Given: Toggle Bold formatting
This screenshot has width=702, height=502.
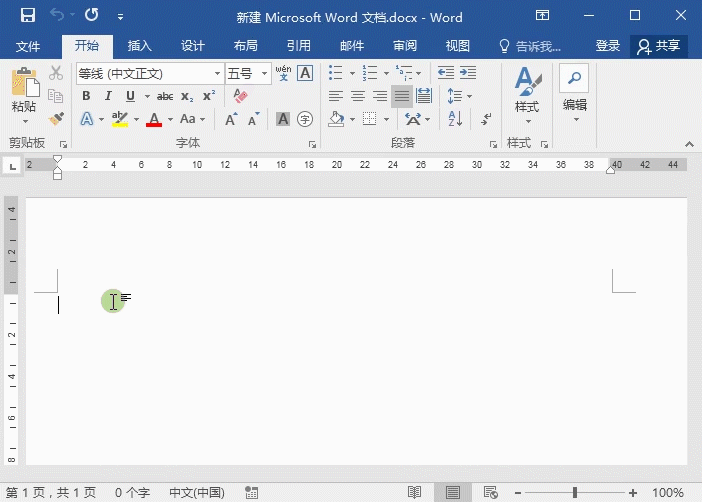Looking at the screenshot, I should pos(86,96).
